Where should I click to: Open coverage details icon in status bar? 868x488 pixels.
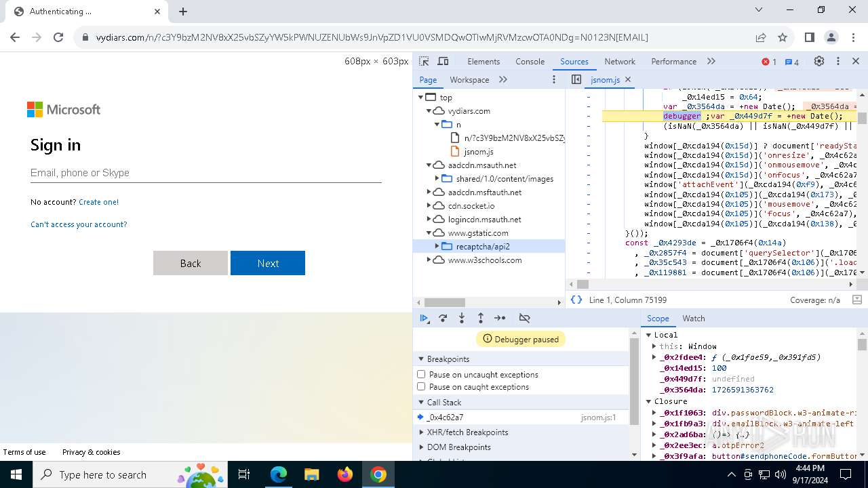856,300
